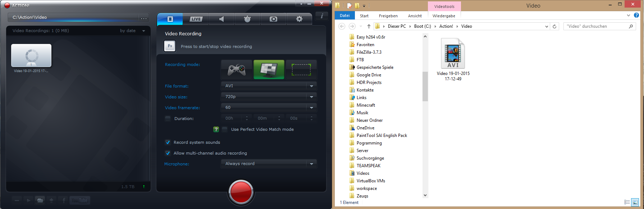Screen dimensions: 644x209
Task: Open the Video size 720p dropdown
Action: tap(269, 97)
